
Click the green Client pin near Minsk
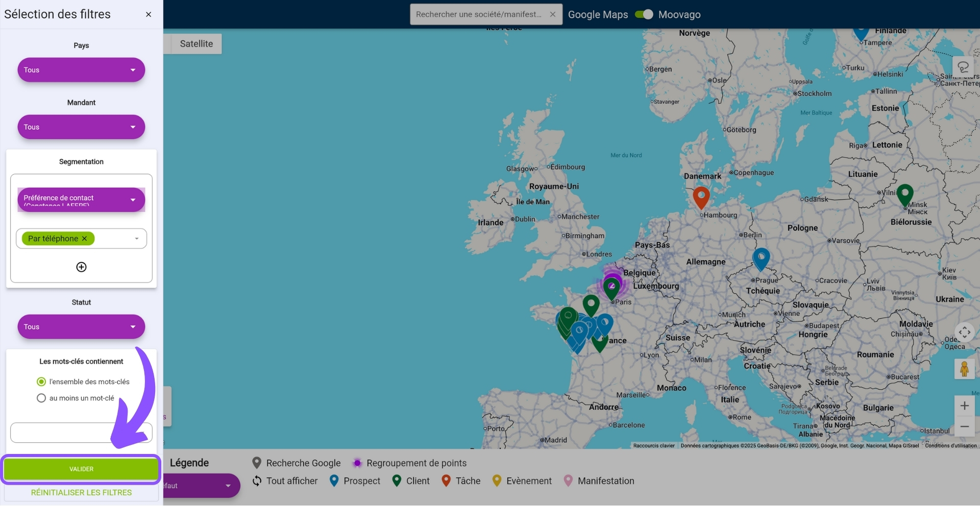[904, 194]
